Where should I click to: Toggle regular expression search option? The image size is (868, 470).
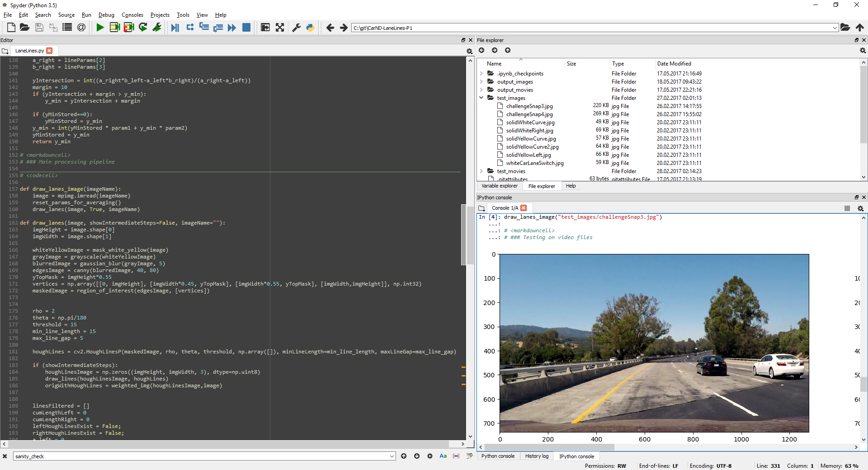[x=430, y=456]
